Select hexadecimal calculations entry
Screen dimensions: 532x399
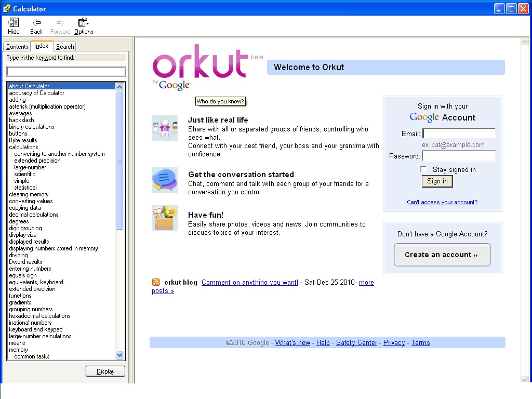point(39,316)
